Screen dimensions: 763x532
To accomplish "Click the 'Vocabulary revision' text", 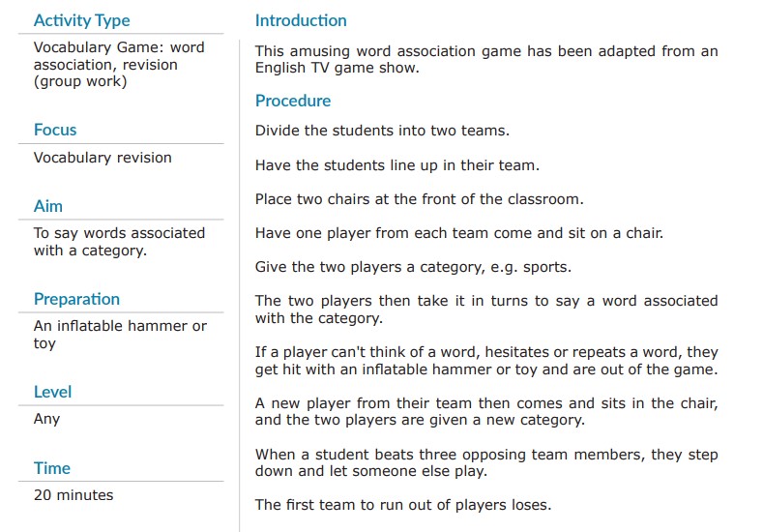I will [103, 158].
